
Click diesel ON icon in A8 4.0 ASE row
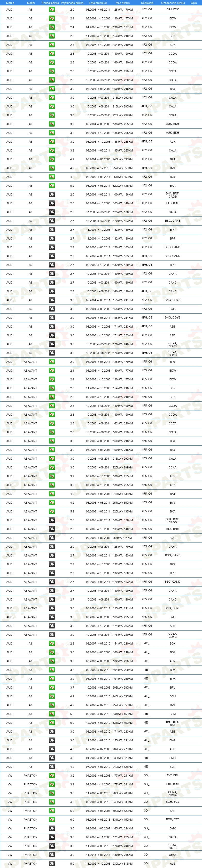click(52, 749)
